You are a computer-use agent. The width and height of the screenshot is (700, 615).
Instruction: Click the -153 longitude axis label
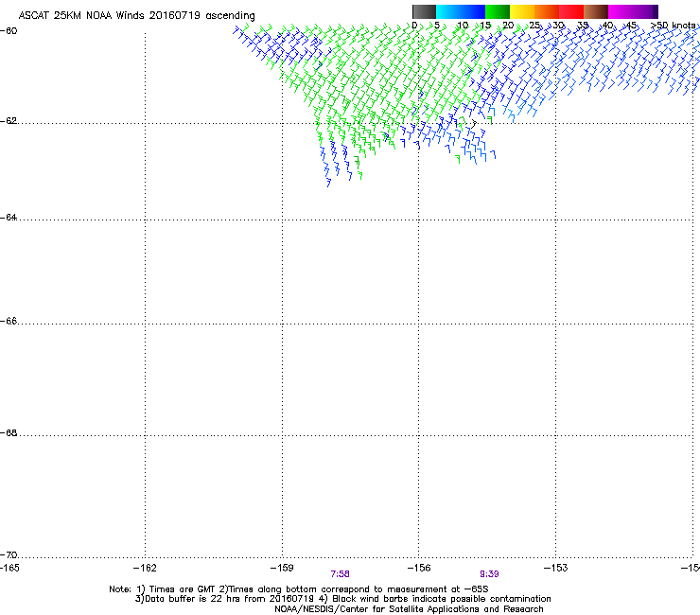[556, 568]
